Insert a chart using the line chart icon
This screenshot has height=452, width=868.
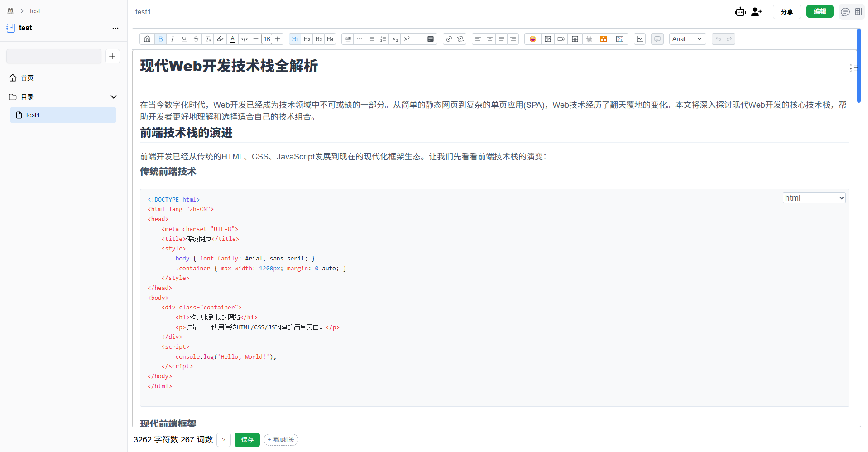click(639, 39)
